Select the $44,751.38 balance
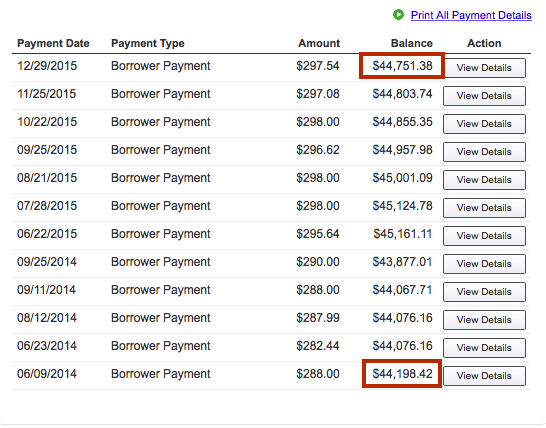Image resolution: width=546 pixels, height=428 pixels. [403, 66]
